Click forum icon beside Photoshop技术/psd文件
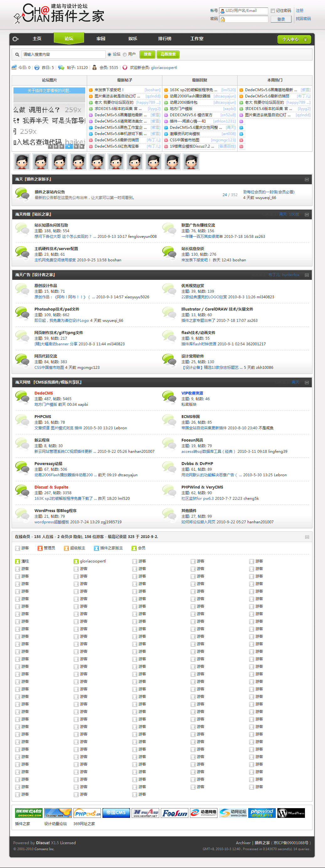 22,313
